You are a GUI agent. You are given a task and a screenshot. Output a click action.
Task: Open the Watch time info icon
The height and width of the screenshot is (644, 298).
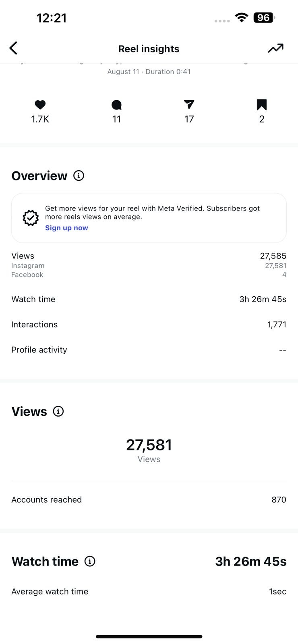click(x=90, y=561)
